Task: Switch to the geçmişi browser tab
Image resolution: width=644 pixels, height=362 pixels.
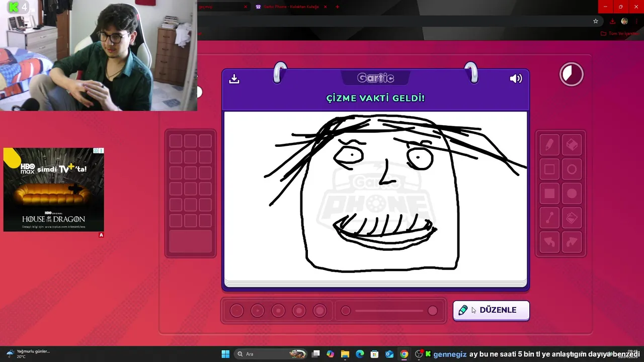Action: pyautogui.click(x=221, y=7)
